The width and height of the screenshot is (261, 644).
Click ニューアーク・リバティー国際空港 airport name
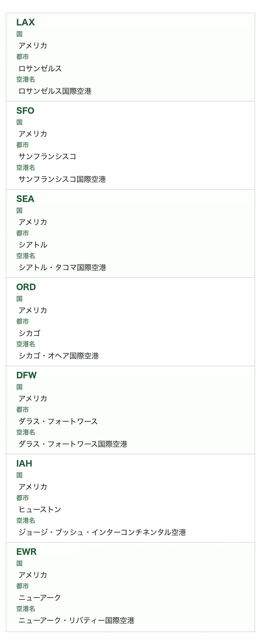pos(77,620)
